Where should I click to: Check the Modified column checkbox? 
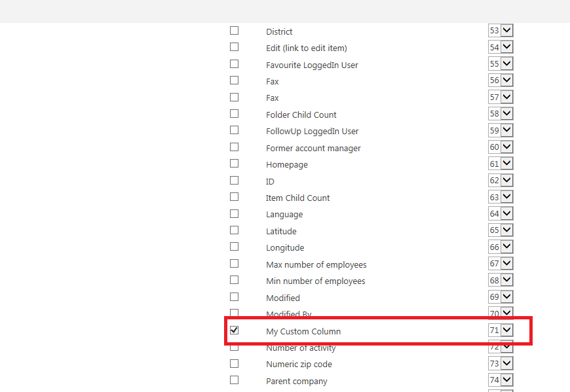[x=234, y=297]
